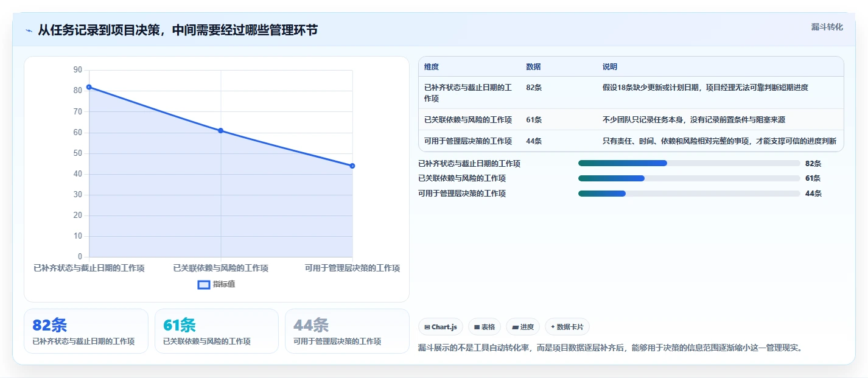Click the 数据 column header
The height and width of the screenshot is (378, 868).
[533, 67]
